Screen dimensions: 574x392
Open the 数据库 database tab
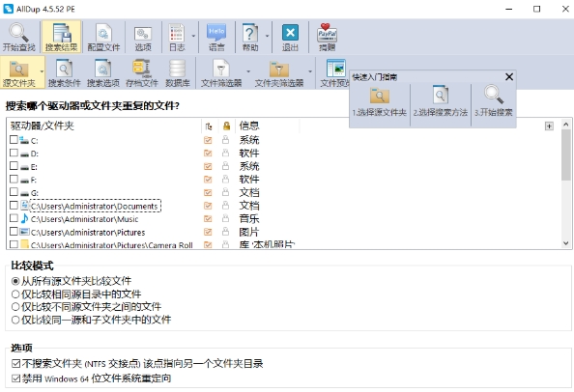(x=178, y=72)
